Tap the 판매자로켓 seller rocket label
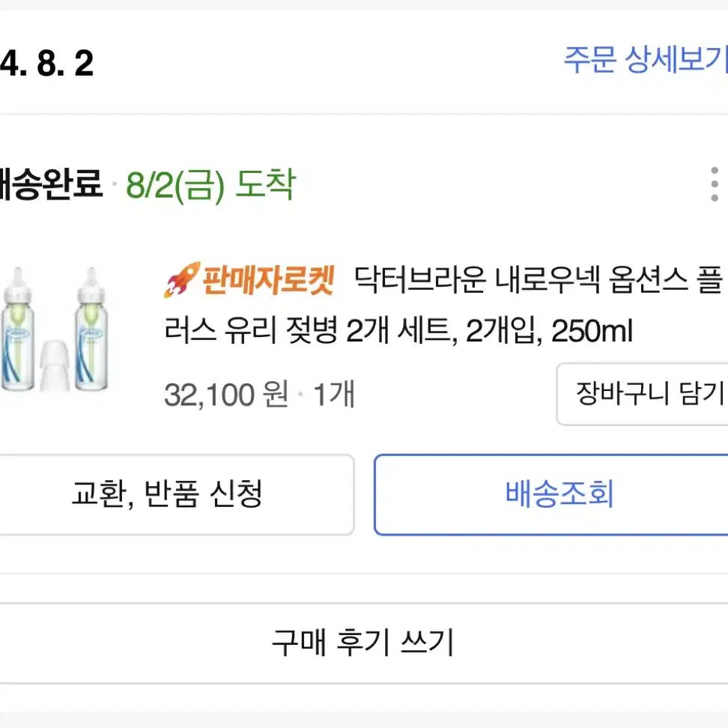This screenshot has width=728, height=728. 249,279
